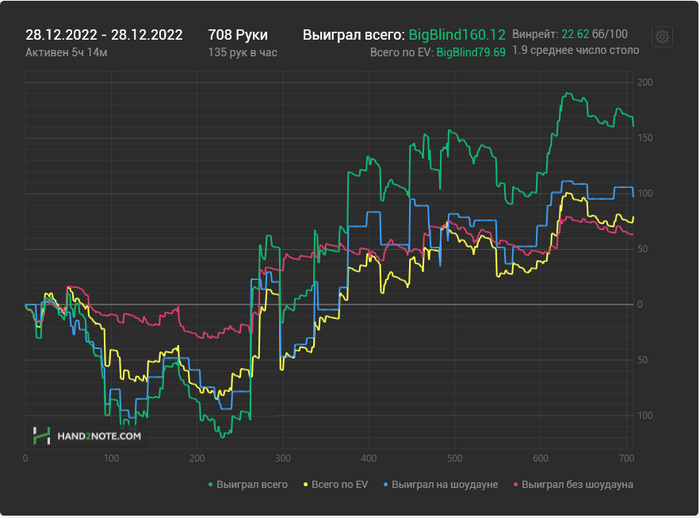Click the green legend dot for 'Выиграл всего'
700x518 pixels.
[211, 485]
